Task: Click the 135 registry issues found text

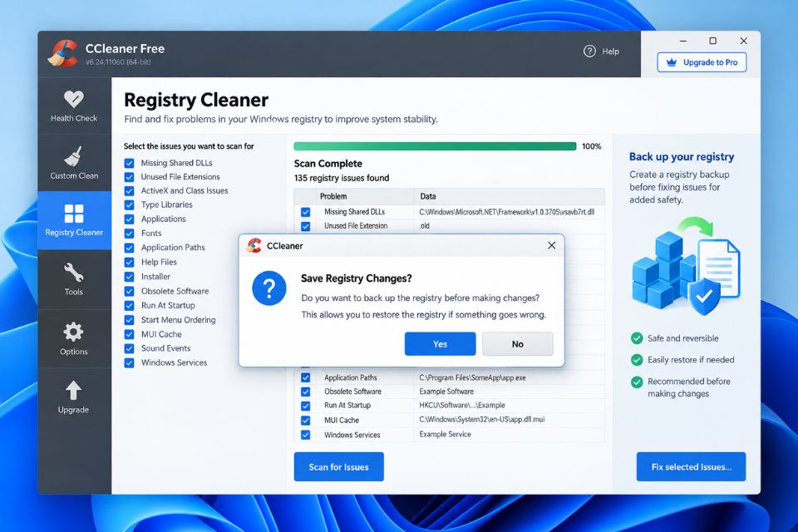Action: (342, 178)
